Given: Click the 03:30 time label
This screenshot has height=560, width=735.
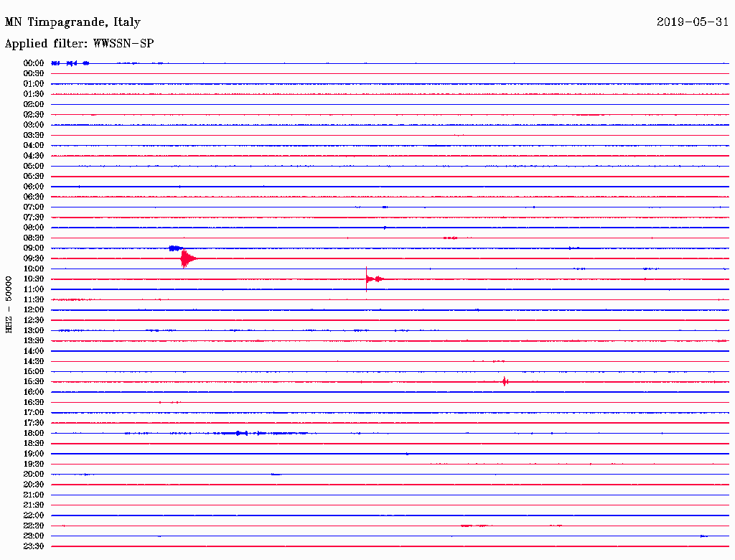Looking at the screenshot, I should tap(34, 135).
